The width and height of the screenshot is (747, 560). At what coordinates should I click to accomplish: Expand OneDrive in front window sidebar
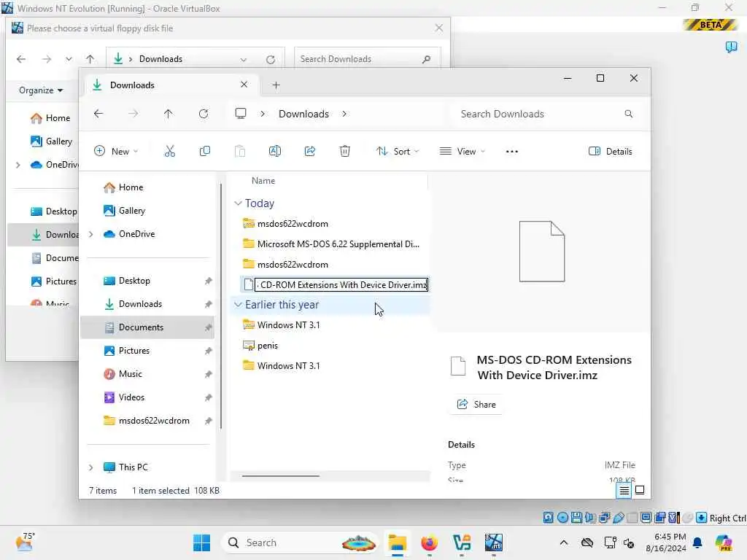pyautogui.click(x=91, y=234)
